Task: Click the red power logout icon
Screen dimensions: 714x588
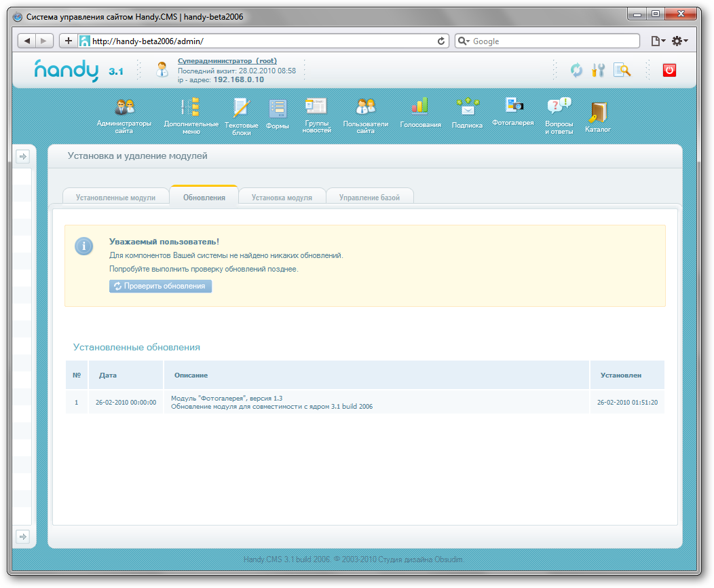Action: click(x=669, y=70)
